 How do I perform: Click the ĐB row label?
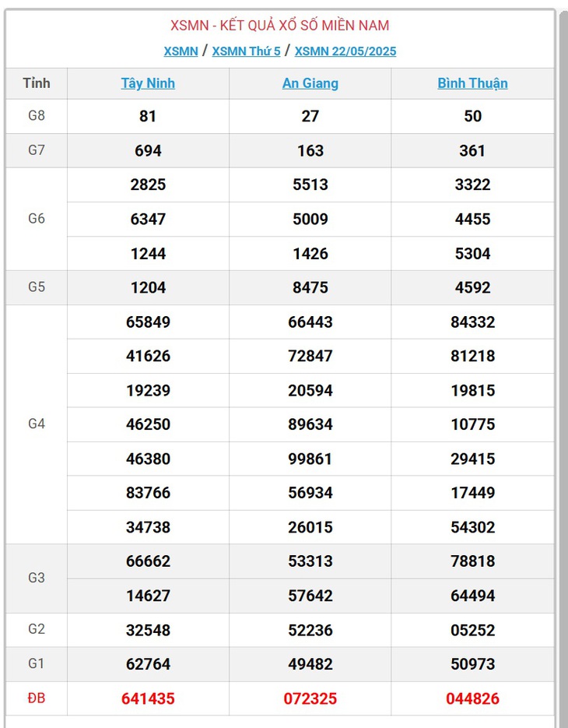pos(37,698)
